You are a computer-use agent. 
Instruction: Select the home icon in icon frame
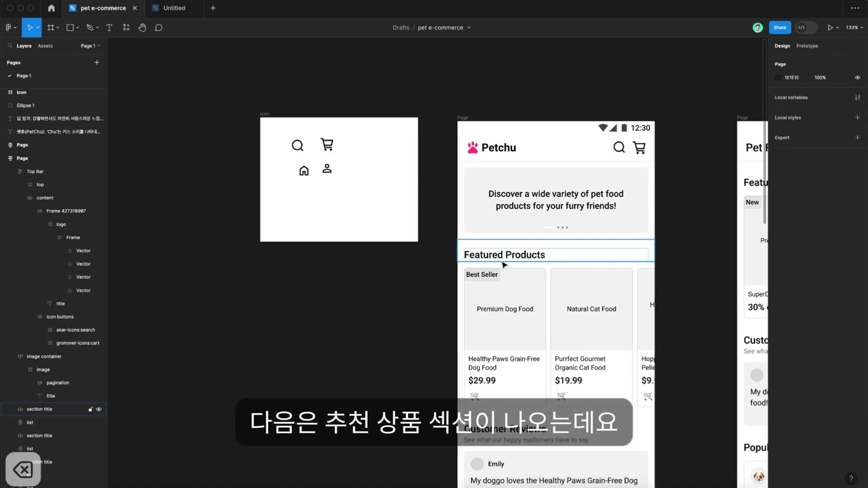304,170
